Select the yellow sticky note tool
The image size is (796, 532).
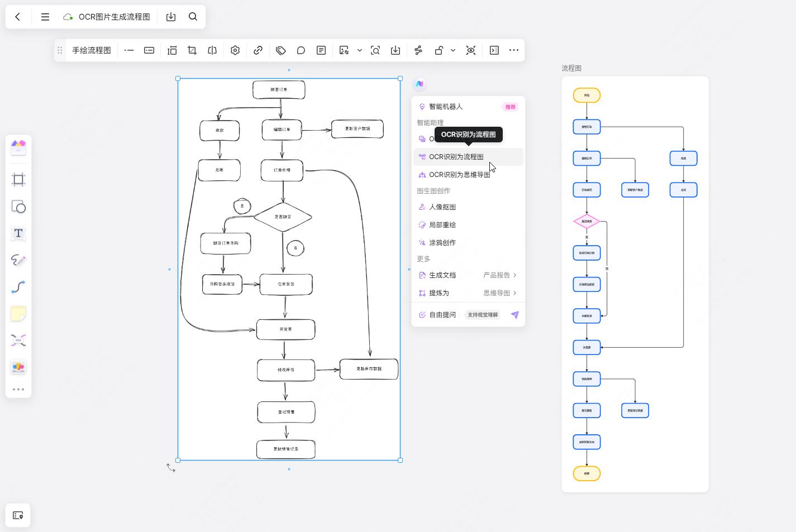[x=18, y=314]
